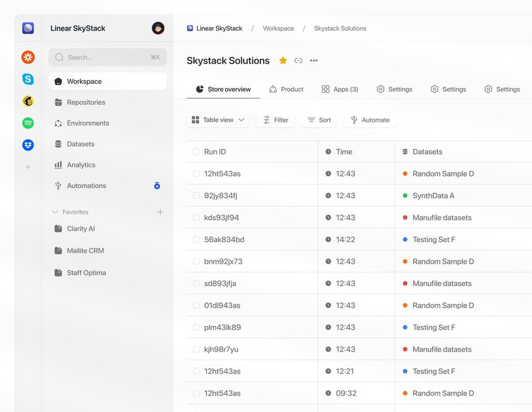Click the Filter button
Viewport: 532px width, 412px height.
click(275, 120)
